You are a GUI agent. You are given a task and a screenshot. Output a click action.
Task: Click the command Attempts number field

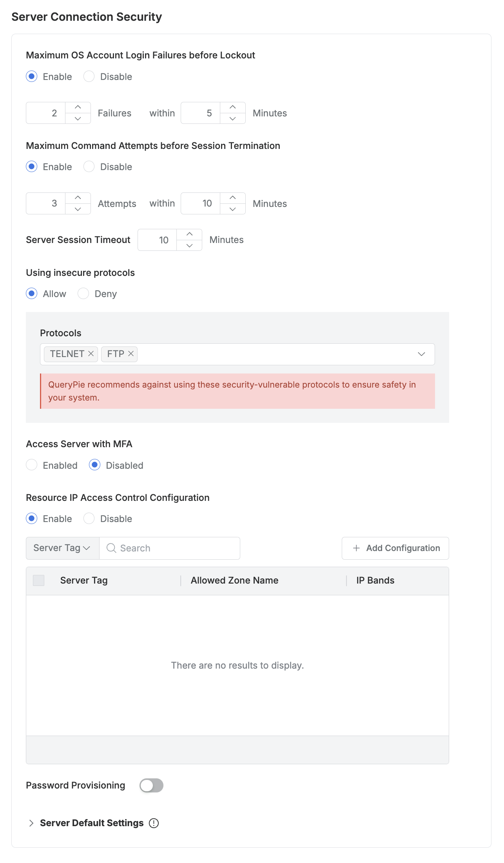(x=46, y=203)
